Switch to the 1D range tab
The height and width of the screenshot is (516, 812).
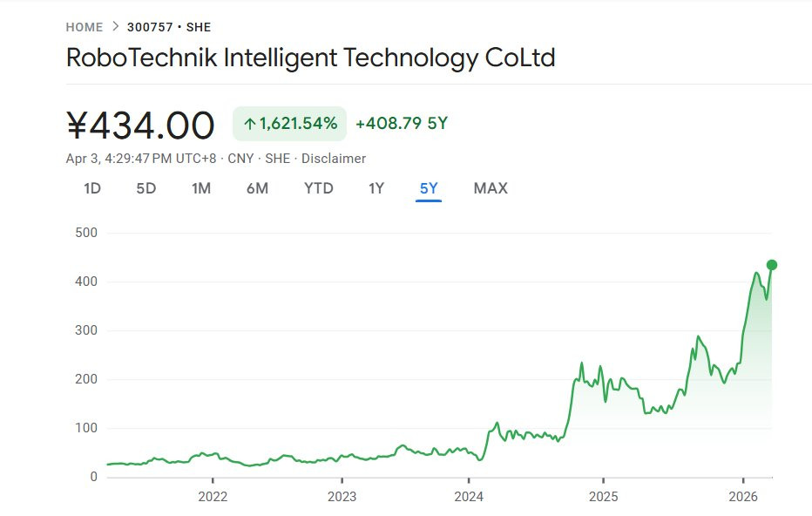pyautogui.click(x=92, y=188)
